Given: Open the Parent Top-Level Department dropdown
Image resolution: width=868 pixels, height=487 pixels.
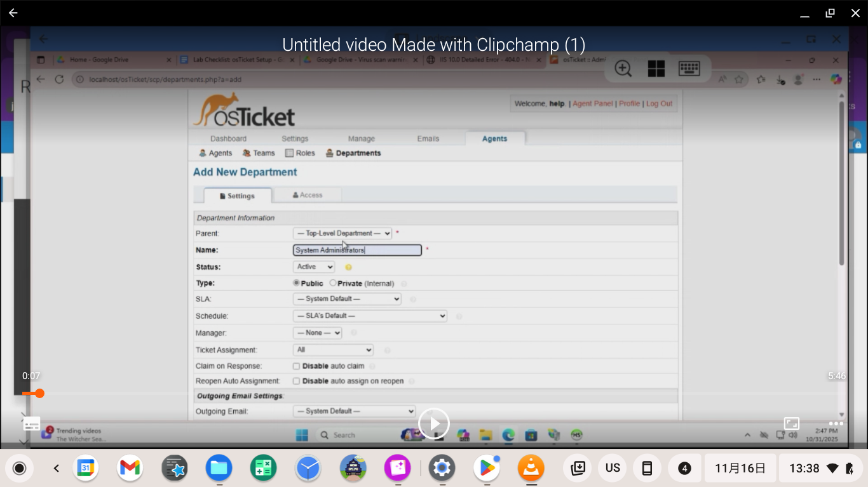Looking at the screenshot, I should (x=342, y=233).
